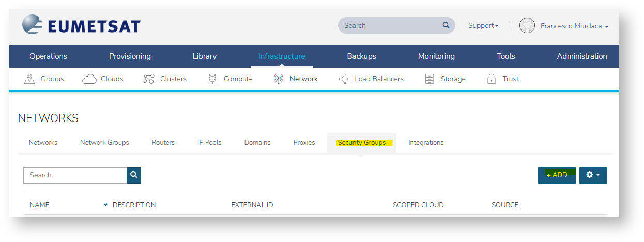Open the Clusters icon in submenu

(x=149, y=79)
